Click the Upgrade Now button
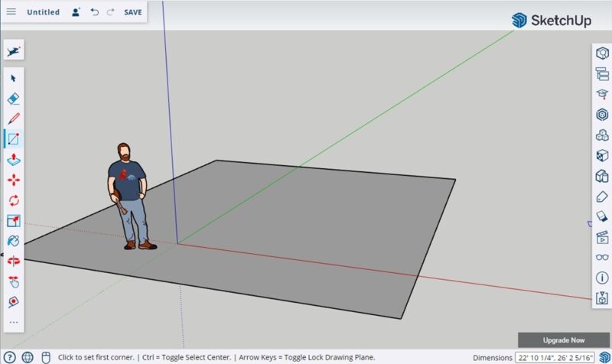 (x=564, y=340)
